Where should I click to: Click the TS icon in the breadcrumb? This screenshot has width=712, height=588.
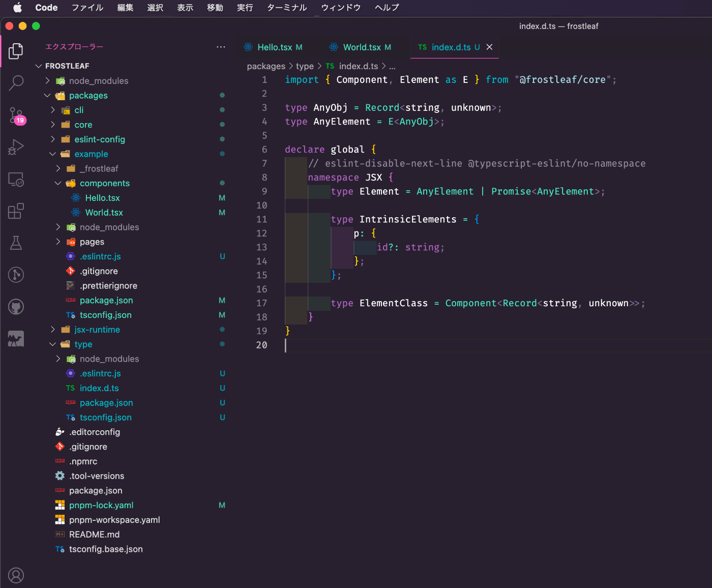[330, 66]
